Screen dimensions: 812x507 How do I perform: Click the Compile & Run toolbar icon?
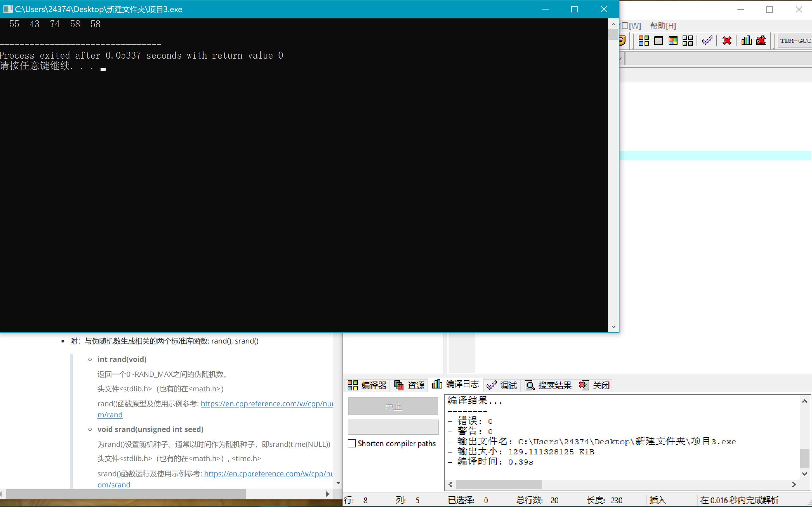[673, 41]
